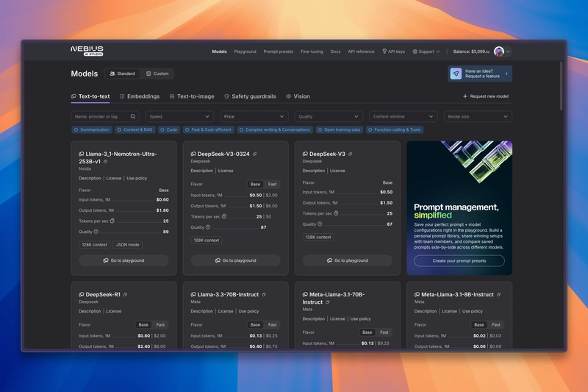The width and height of the screenshot is (588, 392).
Task: Open the Model size filter dropdown
Action: click(478, 117)
